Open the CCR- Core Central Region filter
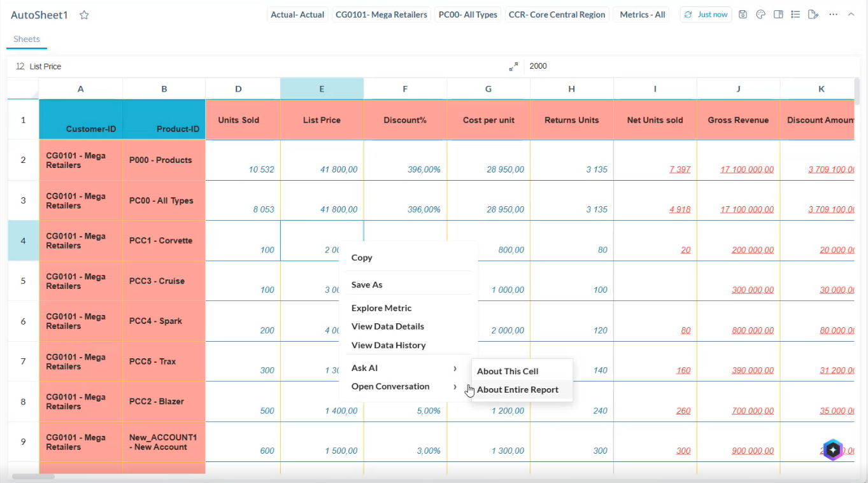The image size is (868, 483). click(x=557, y=15)
